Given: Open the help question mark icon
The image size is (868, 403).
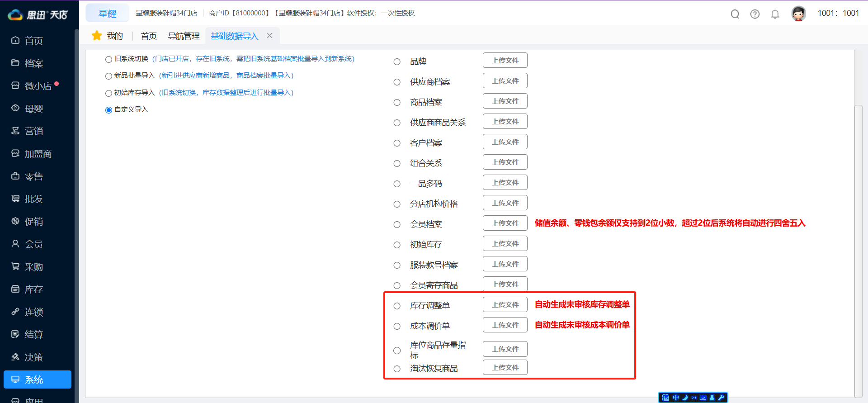Looking at the screenshot, I should 755,14.
